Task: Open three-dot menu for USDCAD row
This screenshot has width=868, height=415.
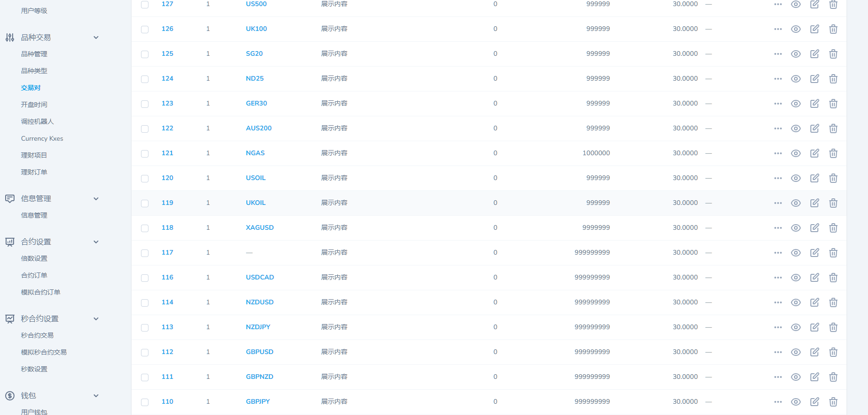Action: pyautogui.click(x=778, y=278)
